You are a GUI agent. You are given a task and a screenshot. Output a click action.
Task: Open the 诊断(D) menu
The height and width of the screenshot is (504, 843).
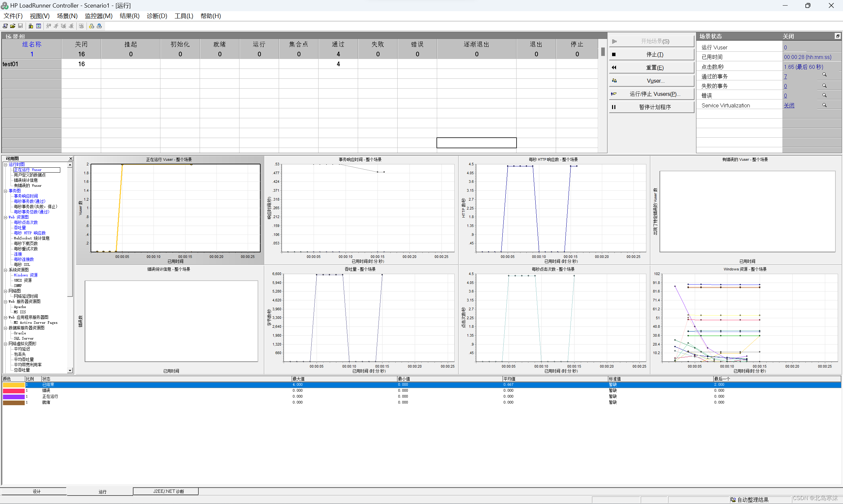[157, 16]
